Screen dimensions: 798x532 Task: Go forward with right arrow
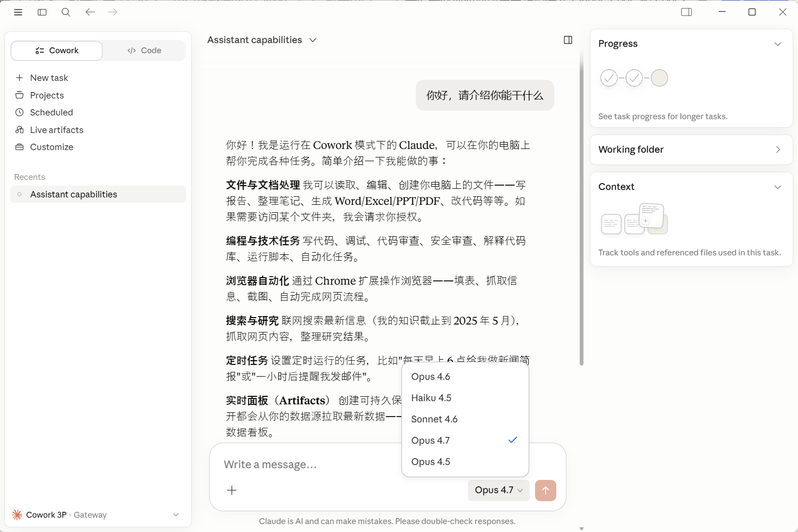pyautogui.click(x=112, y=12)
